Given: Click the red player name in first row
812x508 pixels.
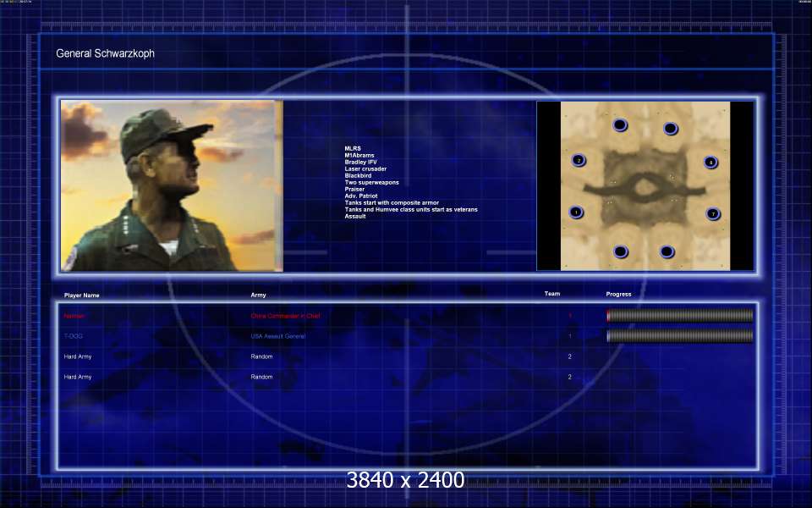Looking at the screenshot, I should click(74, 316).
